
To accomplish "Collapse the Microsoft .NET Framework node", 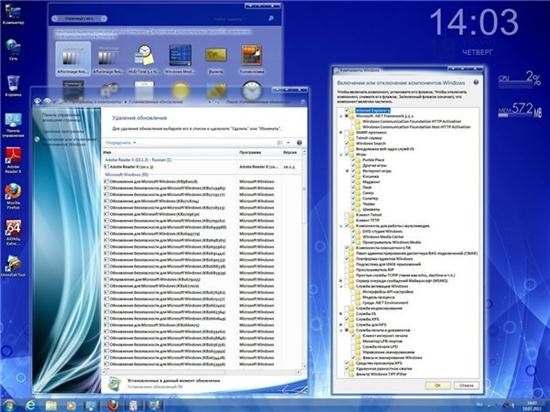I will pos(341,116).
